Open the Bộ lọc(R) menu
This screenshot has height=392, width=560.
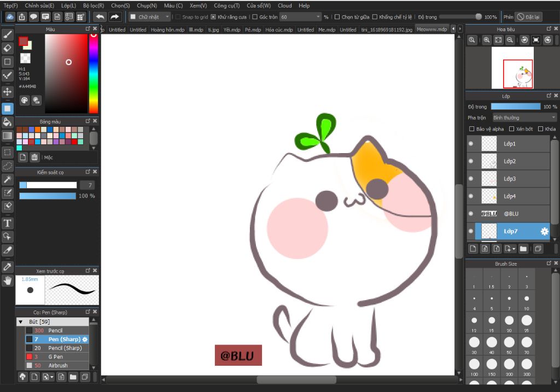pos(94,5)
